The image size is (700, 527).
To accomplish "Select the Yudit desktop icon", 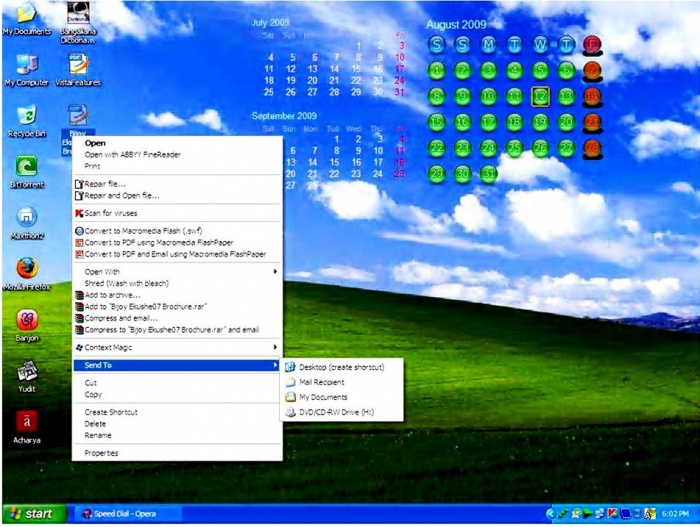I will (x=27, y=376).
